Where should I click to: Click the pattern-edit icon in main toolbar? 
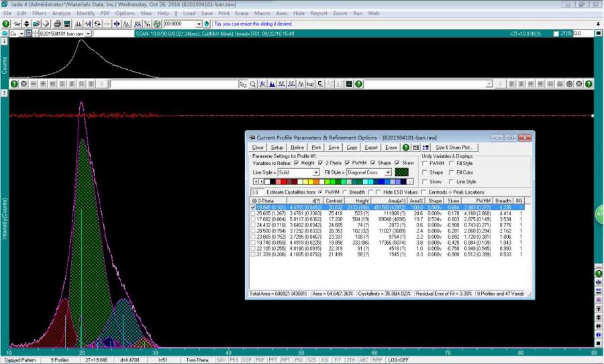tap(17, 24)
